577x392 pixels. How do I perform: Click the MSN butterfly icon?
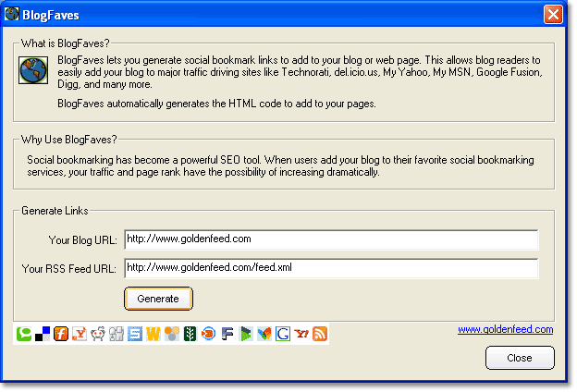click(264, 334)
